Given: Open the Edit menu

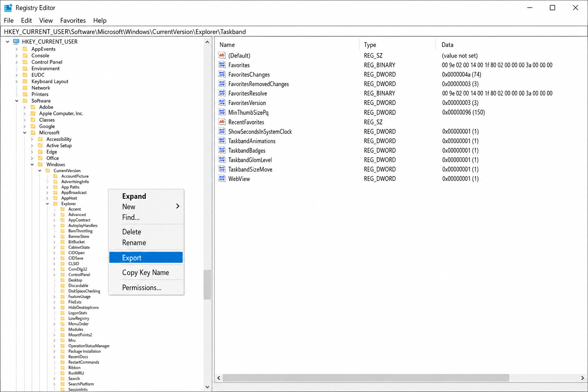Looking at the screenshot, I should pos(26,20).
